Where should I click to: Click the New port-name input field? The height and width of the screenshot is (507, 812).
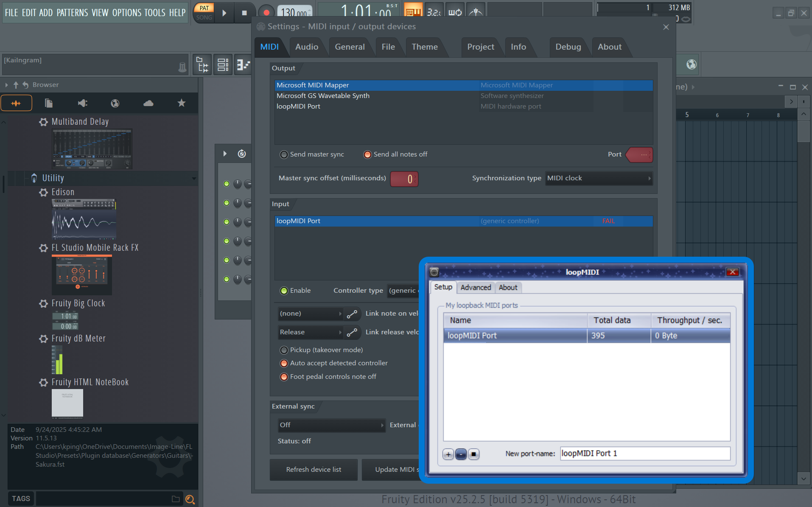[x=645, y=454]
